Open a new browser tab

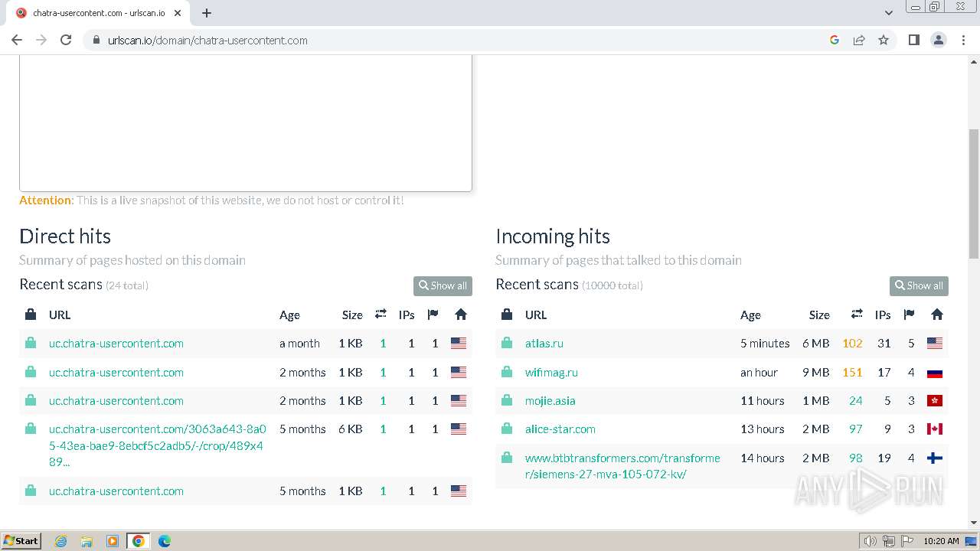pyautogui.click(x=207, y=13)
